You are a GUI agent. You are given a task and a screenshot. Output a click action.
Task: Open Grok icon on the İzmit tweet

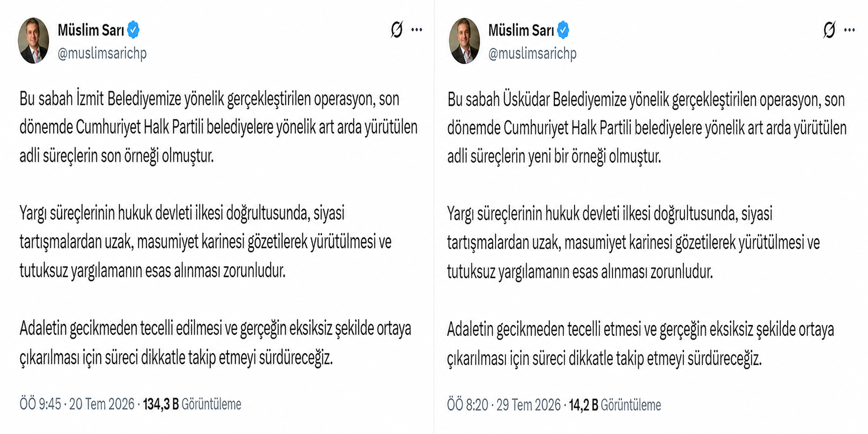point(396,30)
